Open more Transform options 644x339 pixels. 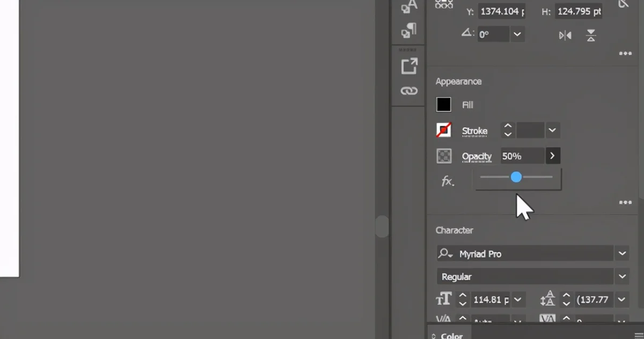click(x=625, y=54)
